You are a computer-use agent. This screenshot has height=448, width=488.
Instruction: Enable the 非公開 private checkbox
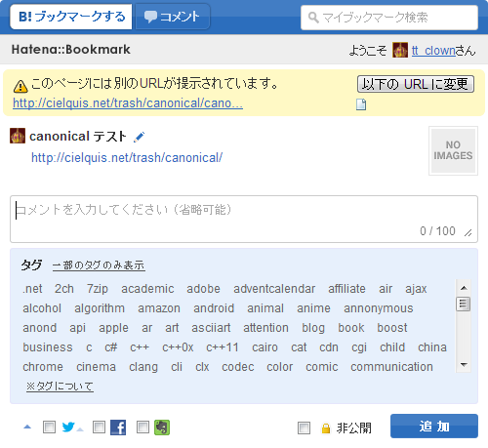coord(304,428)
